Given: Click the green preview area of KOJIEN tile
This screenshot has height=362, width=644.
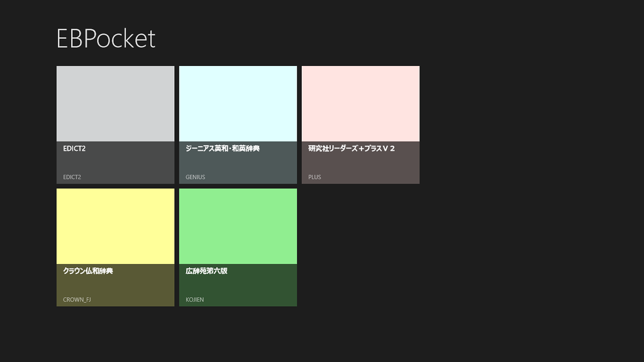Looking at the screenshot, I should pyautogui.click(x=237, y=225).
